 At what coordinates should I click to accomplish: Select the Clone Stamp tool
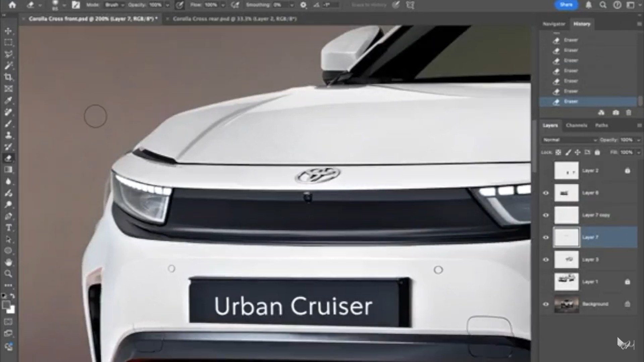point(8,135)
